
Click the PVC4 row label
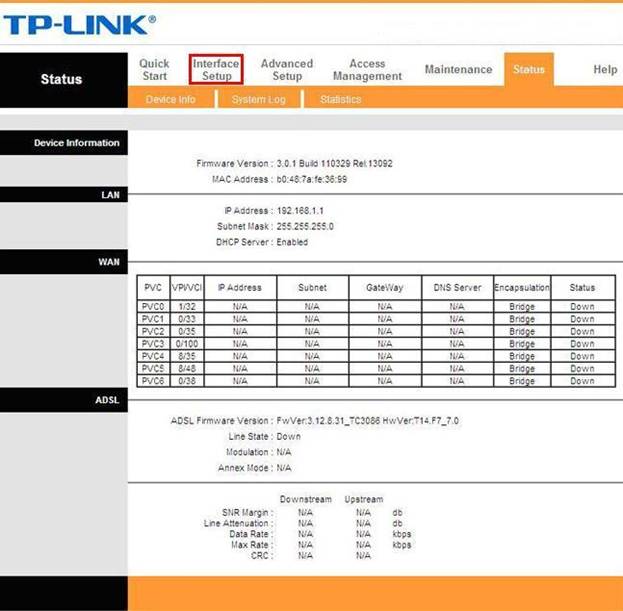153,356
